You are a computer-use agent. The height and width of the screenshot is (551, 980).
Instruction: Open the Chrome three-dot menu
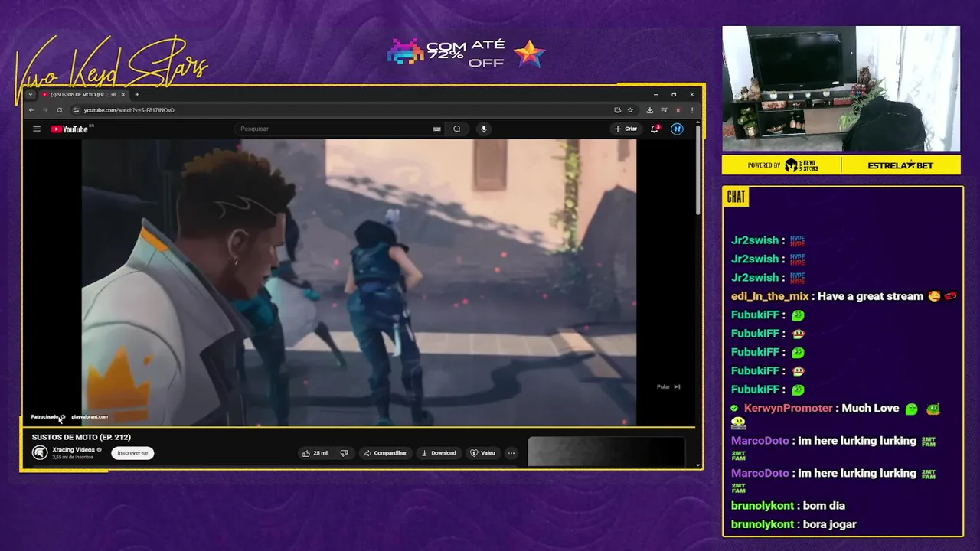click(692, 110)
